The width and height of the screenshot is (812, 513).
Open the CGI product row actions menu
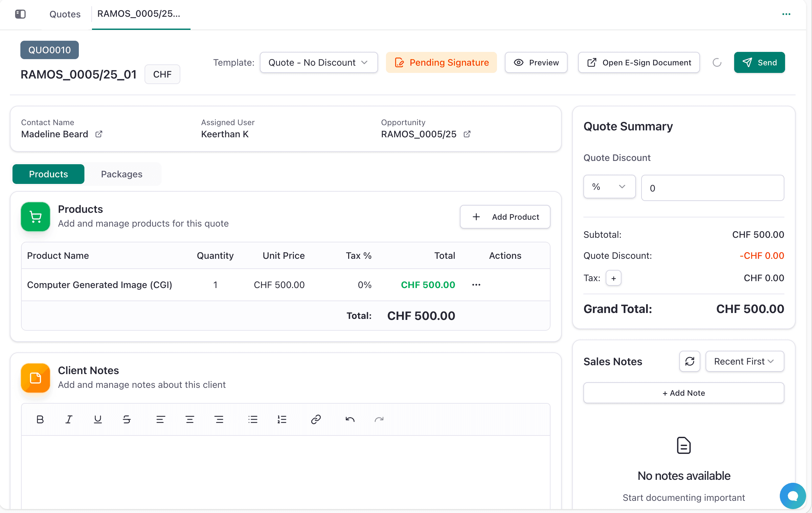[x=476, y=285]
